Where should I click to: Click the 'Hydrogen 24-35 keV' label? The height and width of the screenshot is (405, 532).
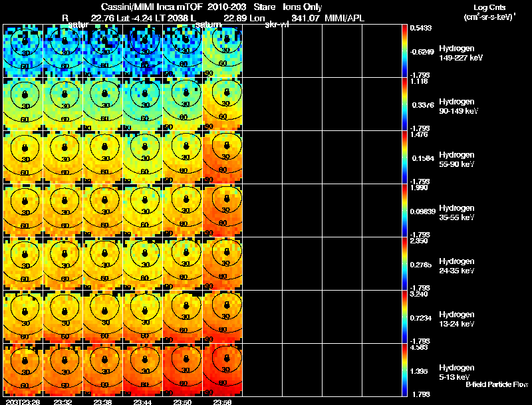[x=457, y=266]
